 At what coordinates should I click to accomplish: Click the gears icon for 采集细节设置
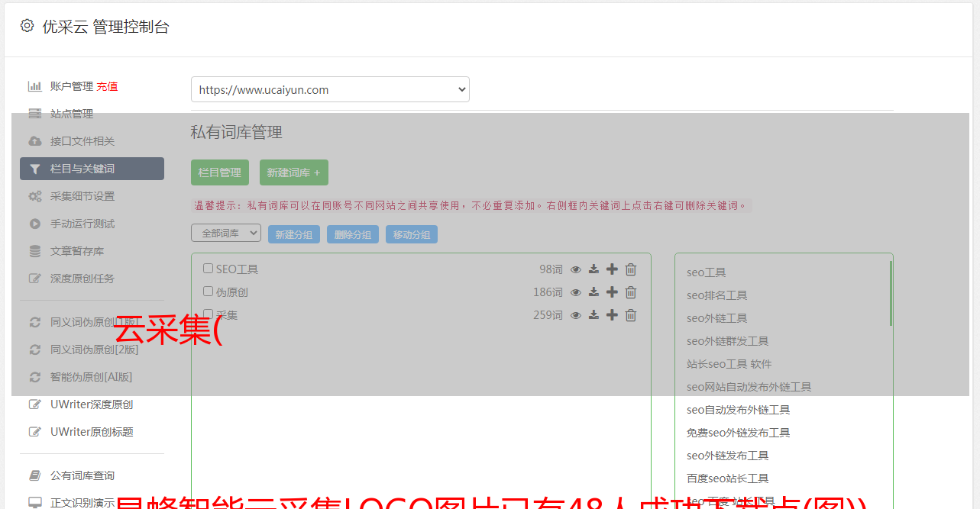point(34,196)
